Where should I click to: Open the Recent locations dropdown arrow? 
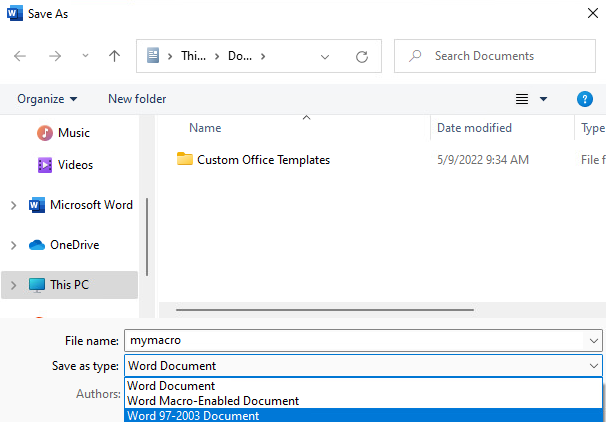click(85, 57)
